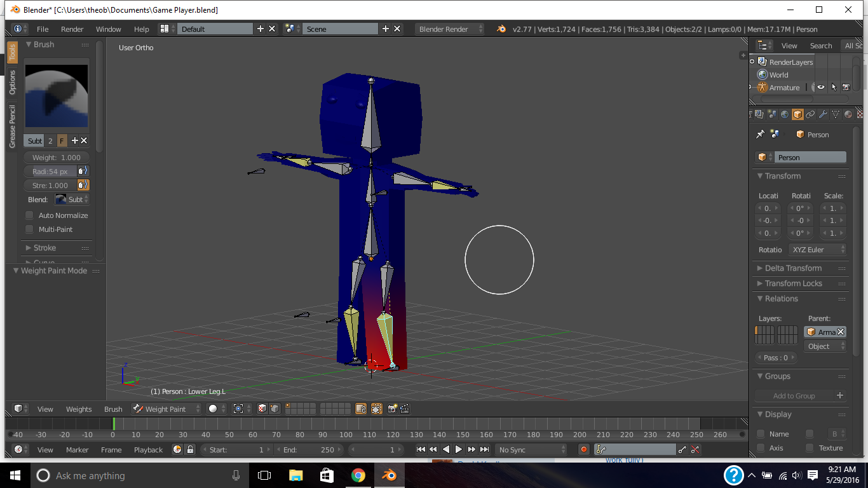This screenshot has height=488, width=868.
Task: Insert keyframe with the key icon button
Action: 682,449
